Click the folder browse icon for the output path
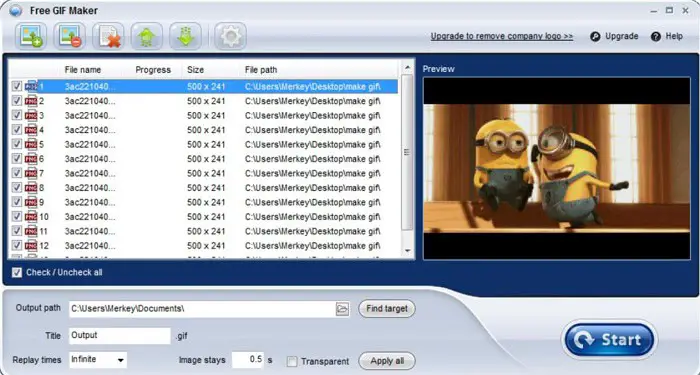The height and width of the screenshot is (375, 700). point(342,308)
